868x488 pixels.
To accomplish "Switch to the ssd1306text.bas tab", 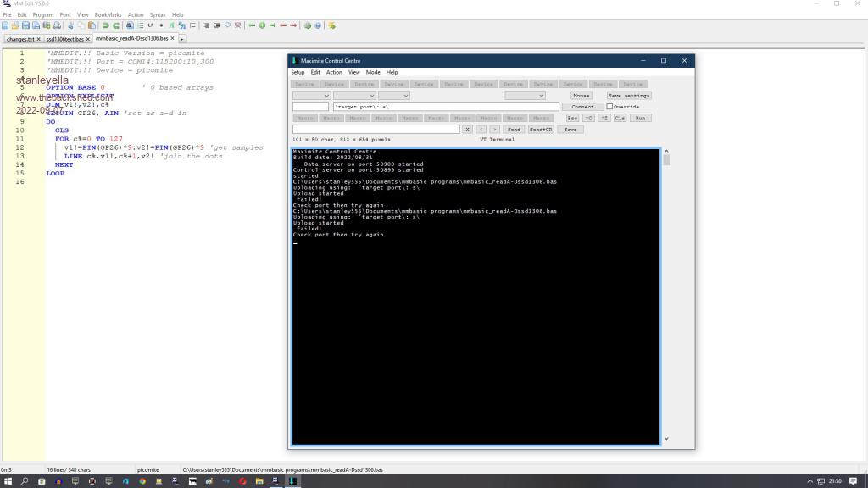I will [x=64, y=39].
